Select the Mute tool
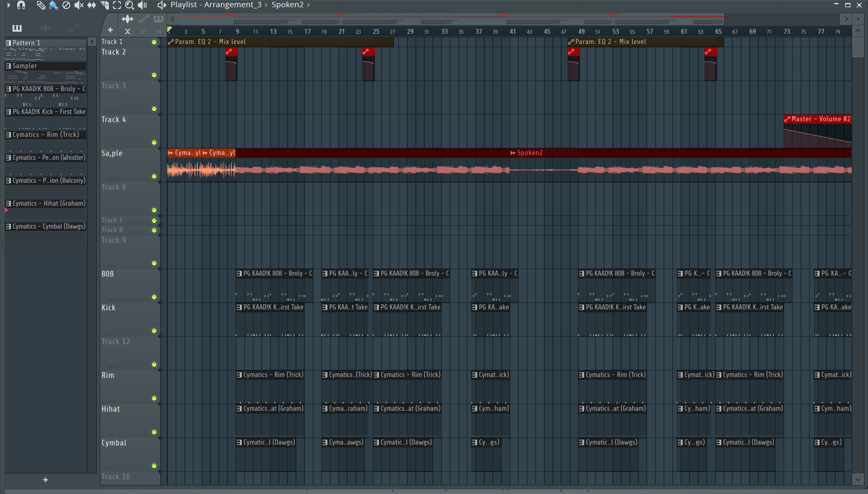 coord(79,5)
